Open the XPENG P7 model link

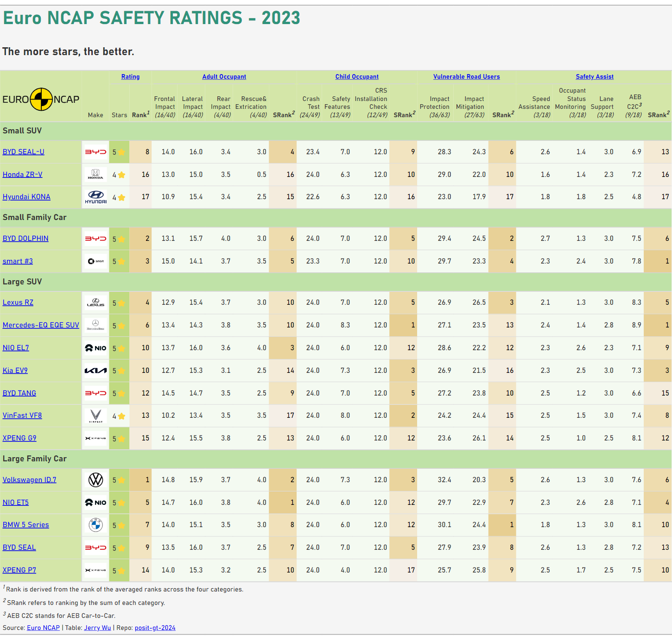(19, 570)
